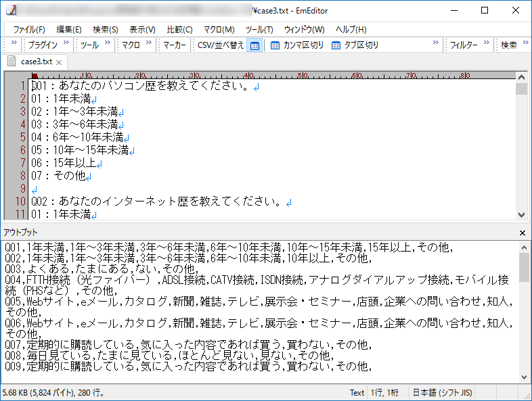Image resolution: width=532 pixels, height=401 pixels.
Task: Click the EmEditor app icon in title bar
Action: coord(12,10)
